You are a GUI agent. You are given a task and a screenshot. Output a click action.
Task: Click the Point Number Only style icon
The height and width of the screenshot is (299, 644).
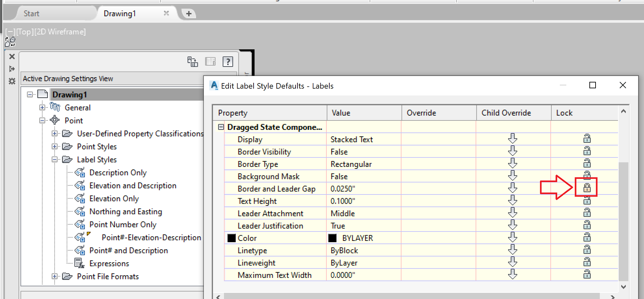(80, 224)
